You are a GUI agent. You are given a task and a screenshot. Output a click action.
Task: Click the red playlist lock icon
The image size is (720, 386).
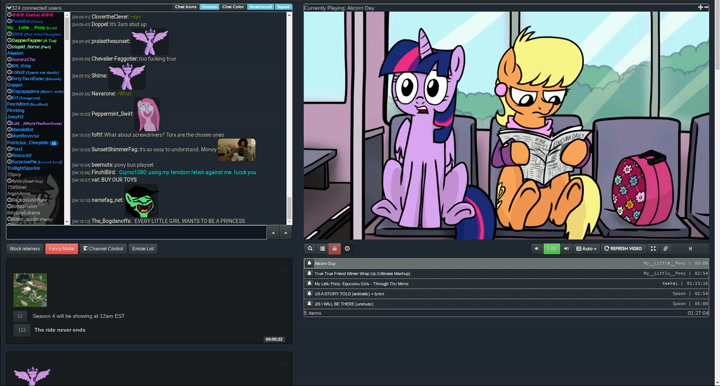[x=334, y=249]
